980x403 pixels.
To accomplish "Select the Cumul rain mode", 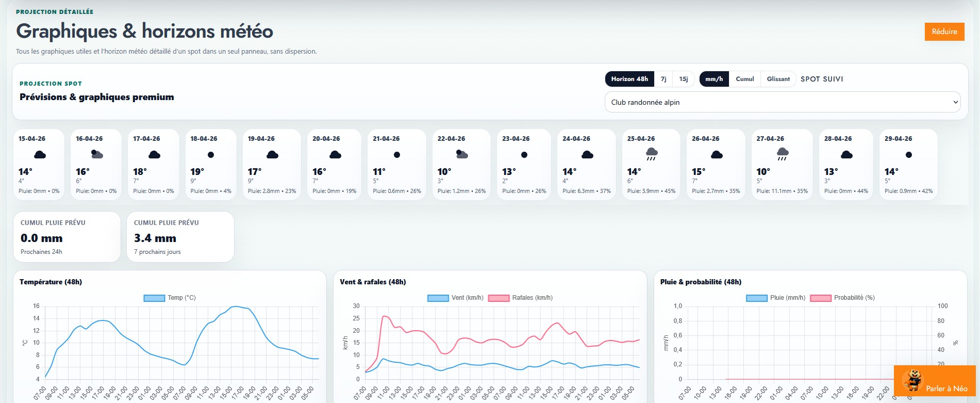I will coord(744,79).
